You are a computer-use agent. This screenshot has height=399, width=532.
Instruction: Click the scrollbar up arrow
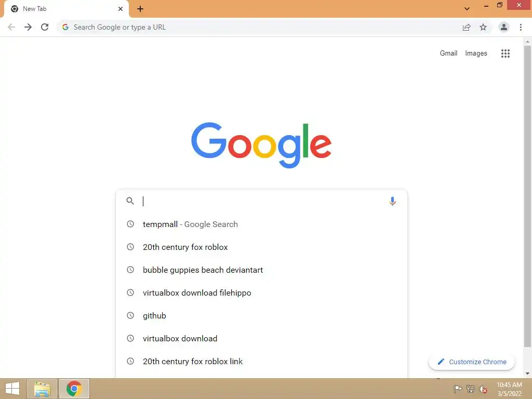pyautogui.click(x=527, y=42)
